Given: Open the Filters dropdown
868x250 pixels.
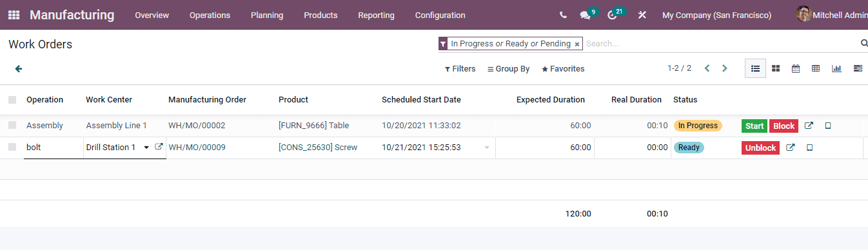Looking at the screenshot, I should tap(460, 68).
